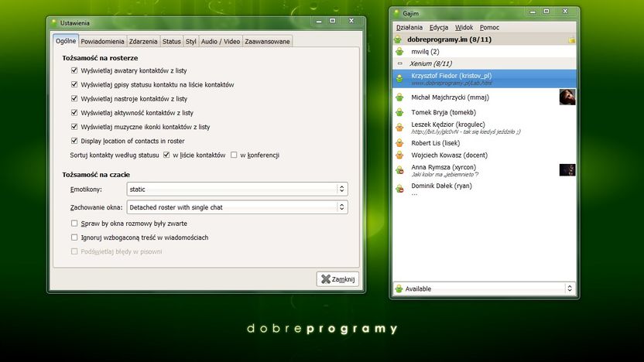This screenshot has width=644, height=362.
Task: Minimize the Ustawienia window
Action: point(319,21)
